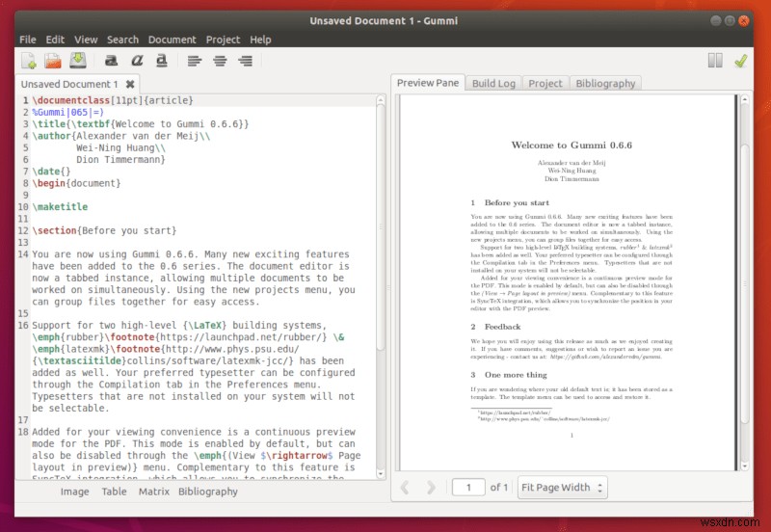The image size is (771, 532).
Task: Click the \date{} line in editor
Action: [51, 172]
